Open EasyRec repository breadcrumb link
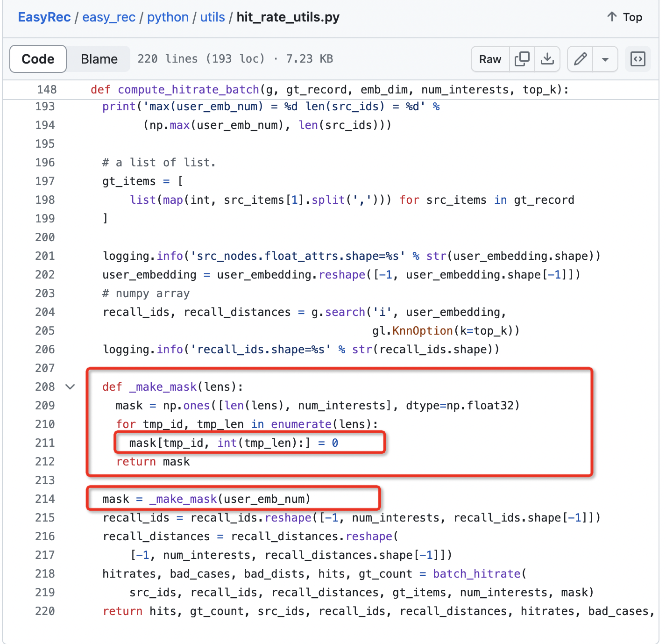666x644 pixels. pos(44,17)
